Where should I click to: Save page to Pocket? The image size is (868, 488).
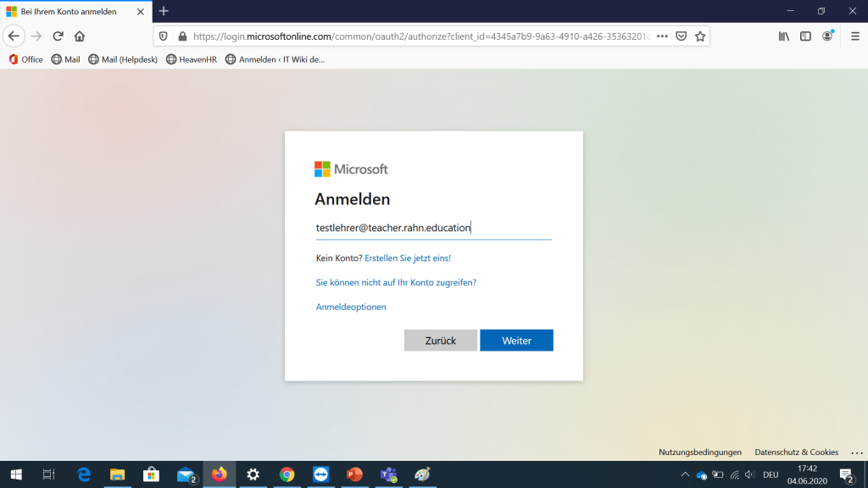click(x=682, y=36)
